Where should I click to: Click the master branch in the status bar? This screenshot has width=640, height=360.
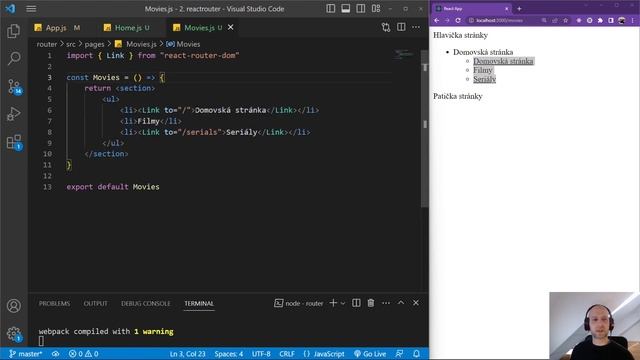(25, 354)
